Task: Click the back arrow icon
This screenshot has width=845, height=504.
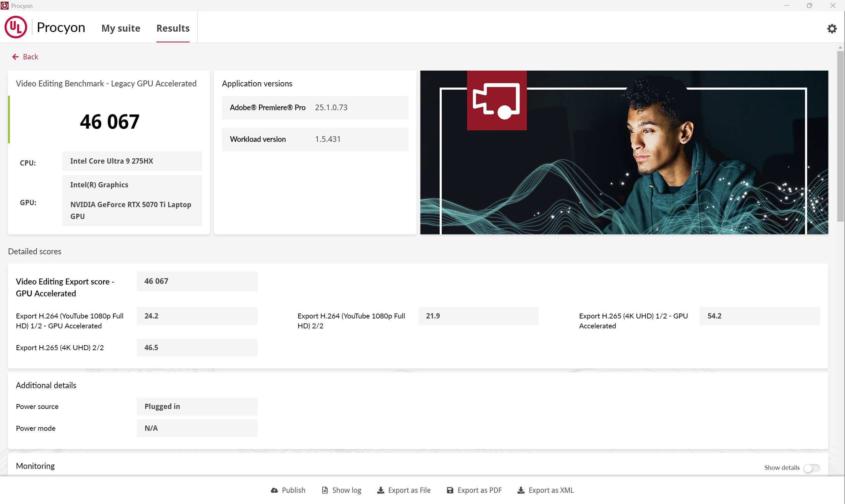Action: (15, 57)
